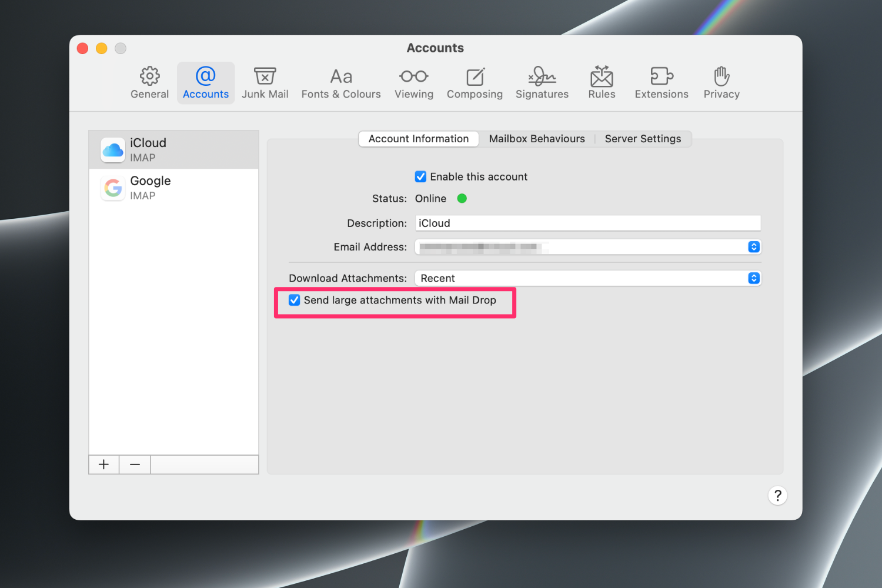882x588 pixels.
Task: Disable the Enable this account checkbox
Action: pyautogui.click(x=420, y=176)
